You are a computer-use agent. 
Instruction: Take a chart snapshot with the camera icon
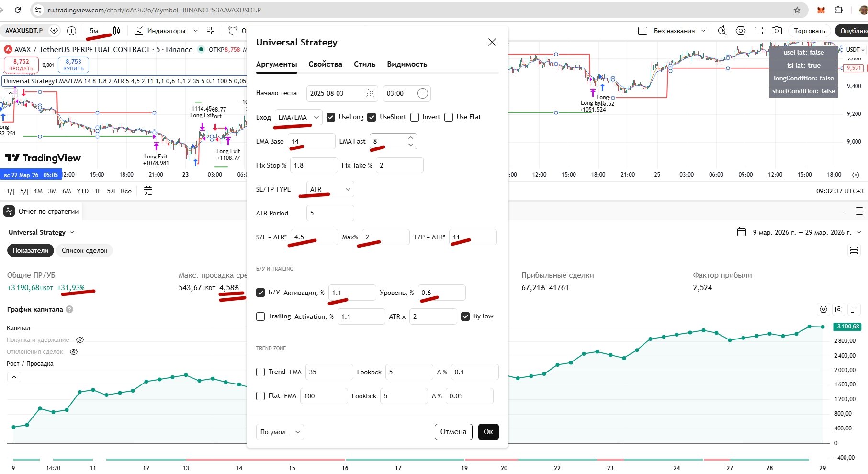tap(777, 31)
